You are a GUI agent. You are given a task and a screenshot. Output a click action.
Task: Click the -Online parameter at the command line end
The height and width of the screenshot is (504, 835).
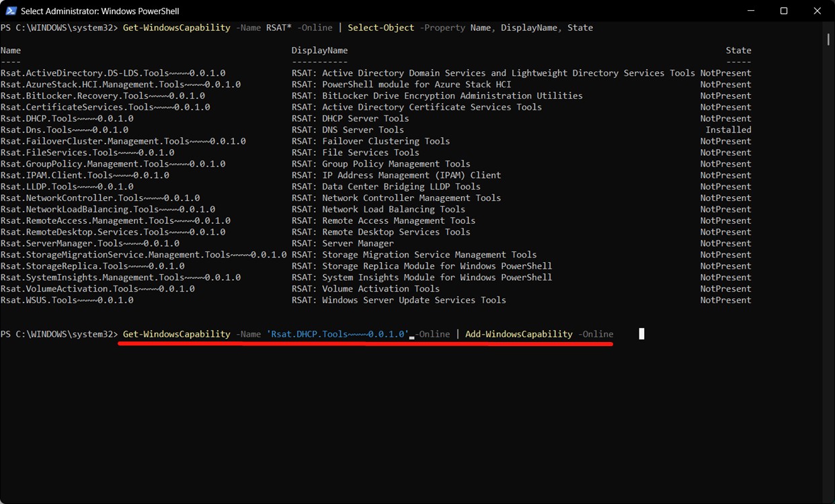(x=594, y=333)
